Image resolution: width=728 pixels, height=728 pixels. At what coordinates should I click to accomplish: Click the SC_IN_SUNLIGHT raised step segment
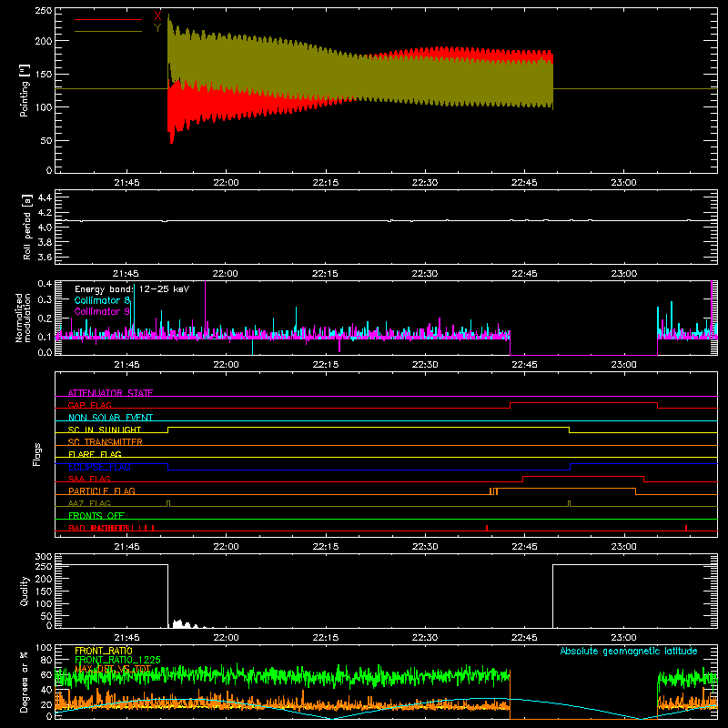[x=369, y=427]
